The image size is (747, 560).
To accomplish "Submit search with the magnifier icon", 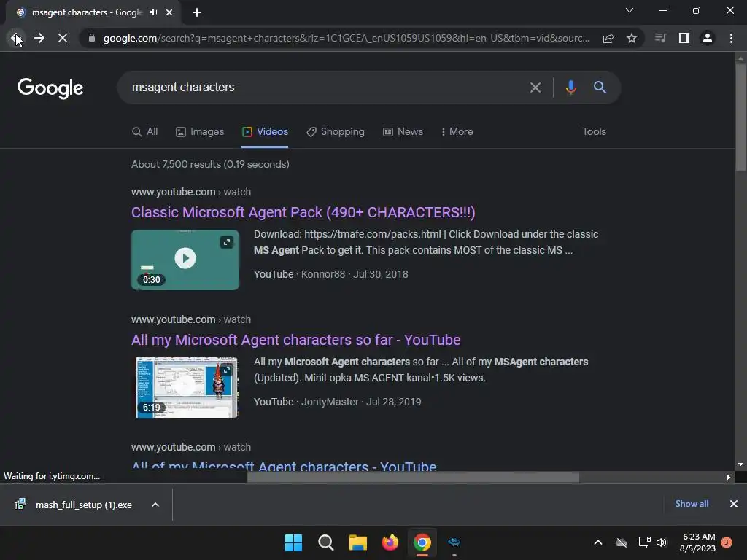I will (x=600, y=87).
